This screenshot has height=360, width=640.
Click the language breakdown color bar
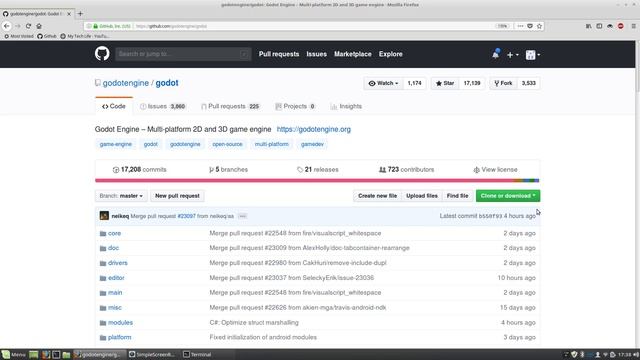point(317,180)
